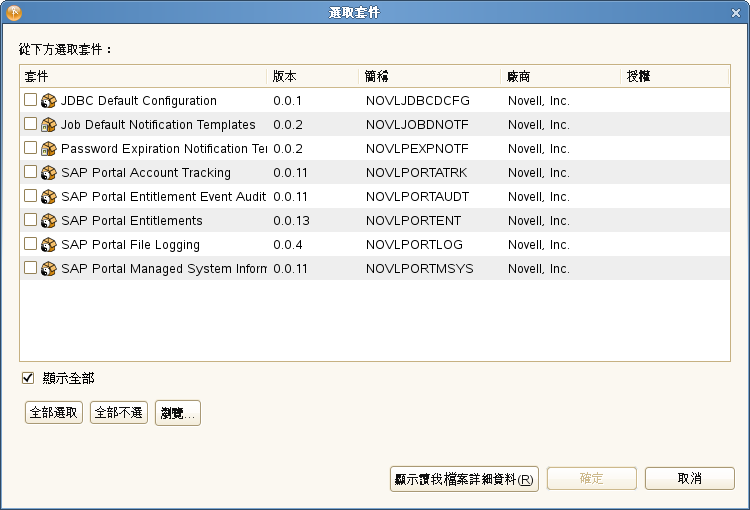Check the SAP Portal File Logging checkbox

click(30, 243)
